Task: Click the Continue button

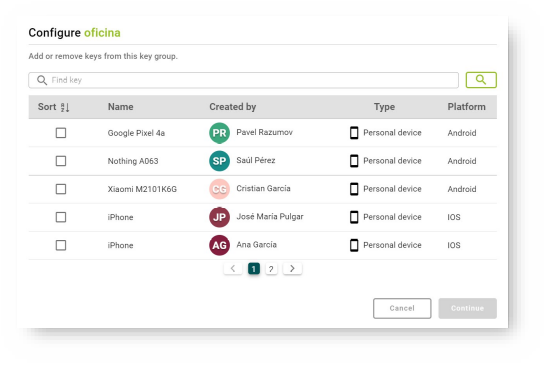Action: [x=468, y=308]
